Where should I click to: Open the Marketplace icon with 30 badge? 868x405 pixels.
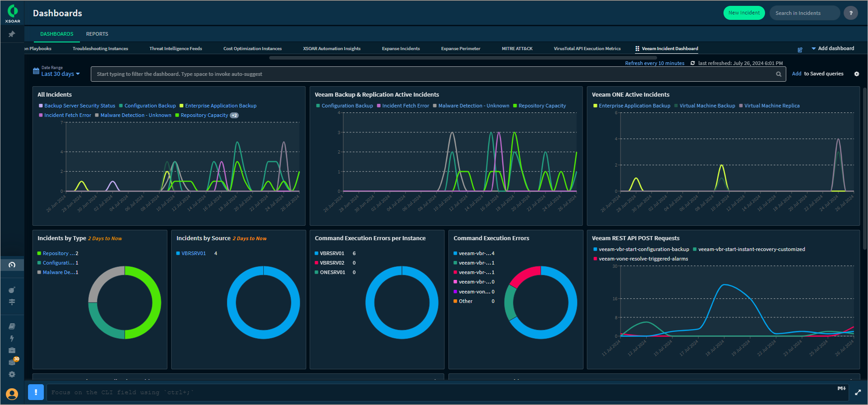coord(13,361)
